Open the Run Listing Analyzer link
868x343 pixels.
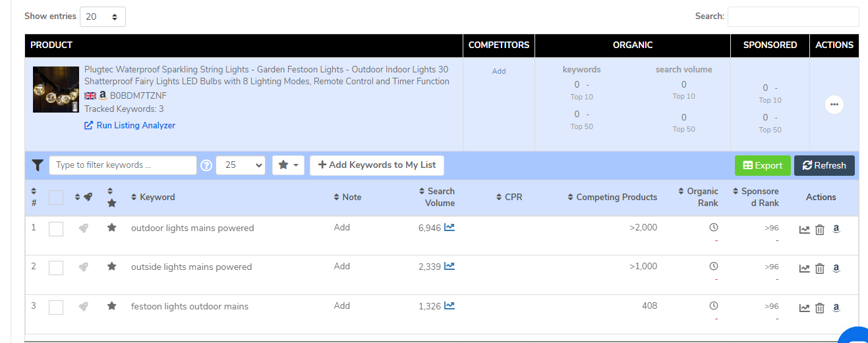(x=130, y=125)
